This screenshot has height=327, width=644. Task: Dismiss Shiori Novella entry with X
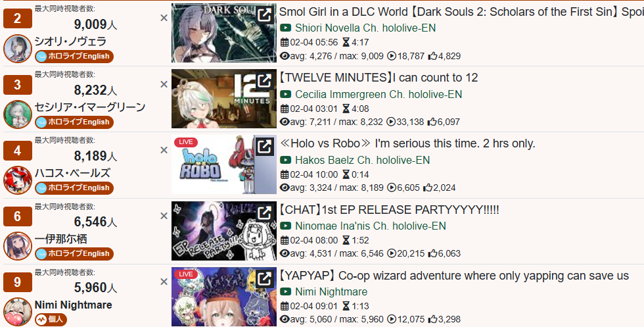[x=164, y=18]
